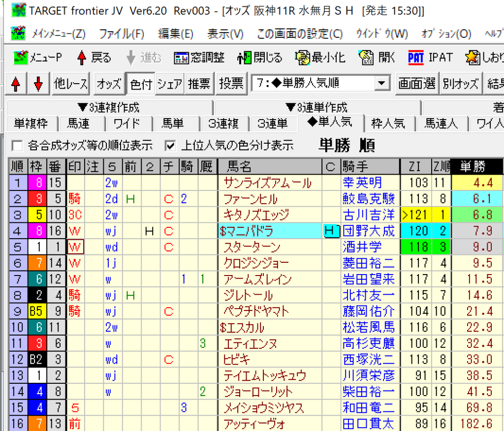Click horse name スターターン
The width and height of the screenshot is (504, 431).
(x=252, y=247)
